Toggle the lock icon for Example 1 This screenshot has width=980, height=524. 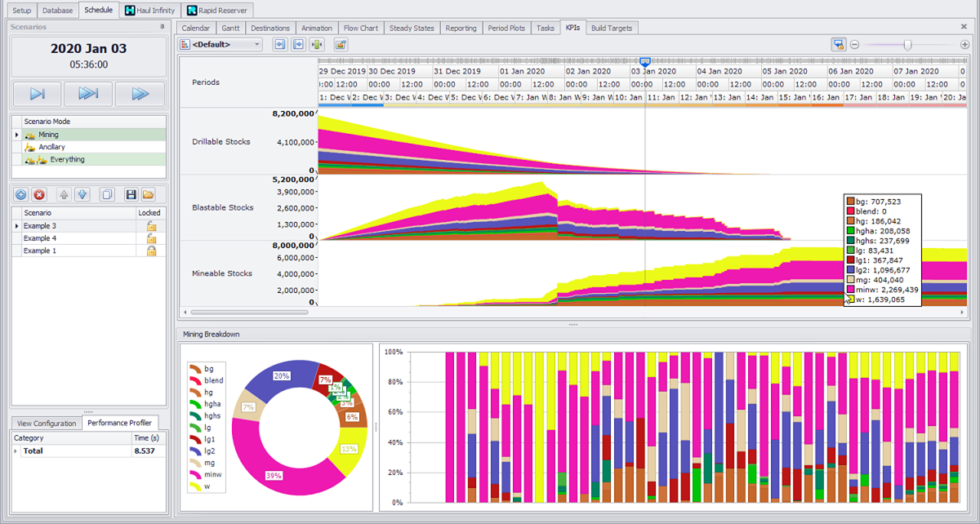[151, 251]
